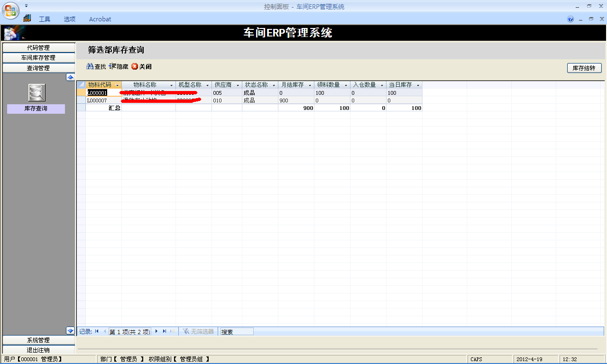Open the 月结库存 column filter dropdown

(310, 85)
